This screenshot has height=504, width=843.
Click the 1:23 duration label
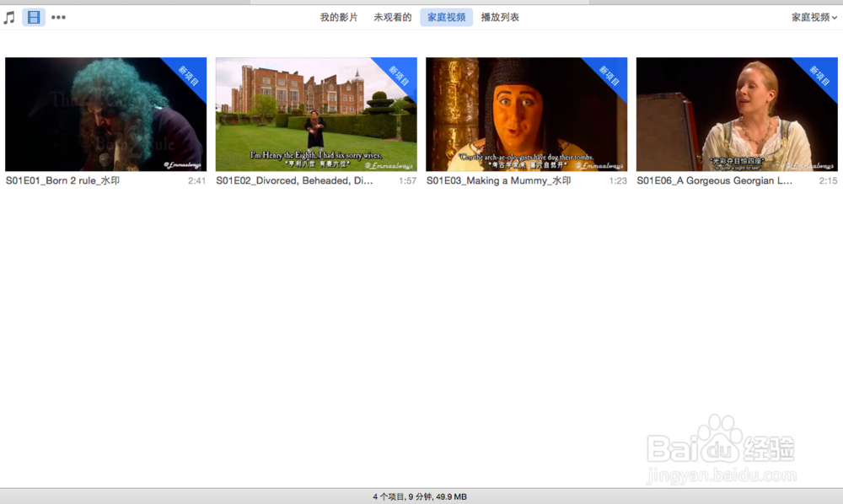click(x=618, y=181)
